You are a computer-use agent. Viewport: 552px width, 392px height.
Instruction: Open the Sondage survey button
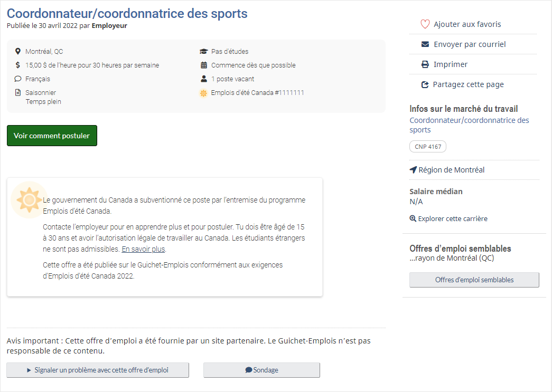coord(261,370)
